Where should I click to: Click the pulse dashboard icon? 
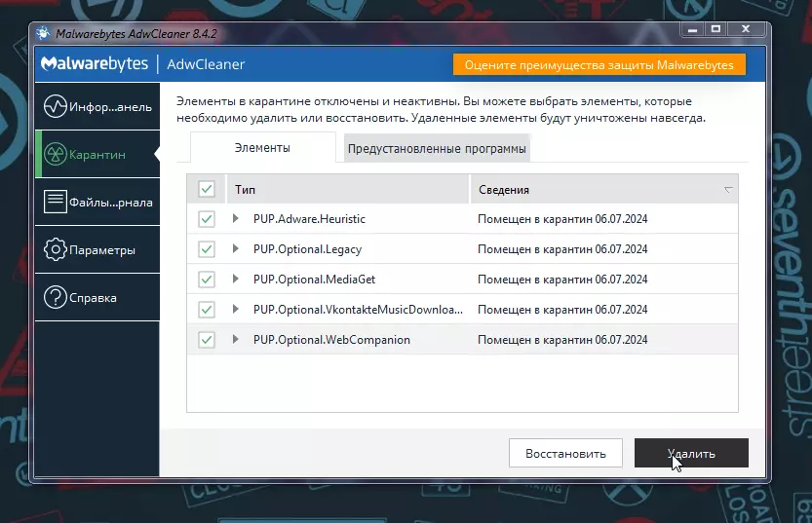point(55,106)
